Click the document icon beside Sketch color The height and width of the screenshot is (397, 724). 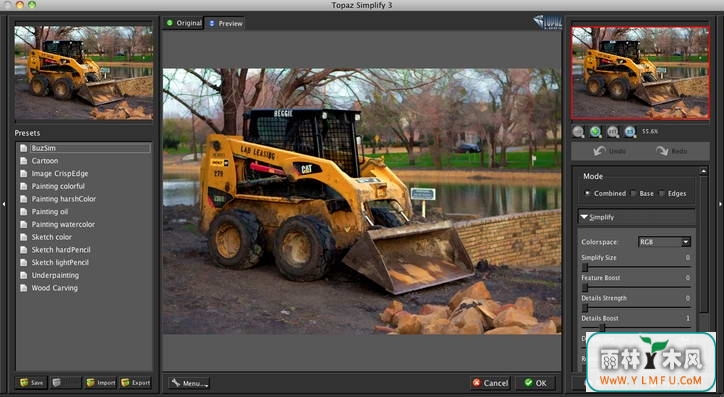click(x=24, y=237)
